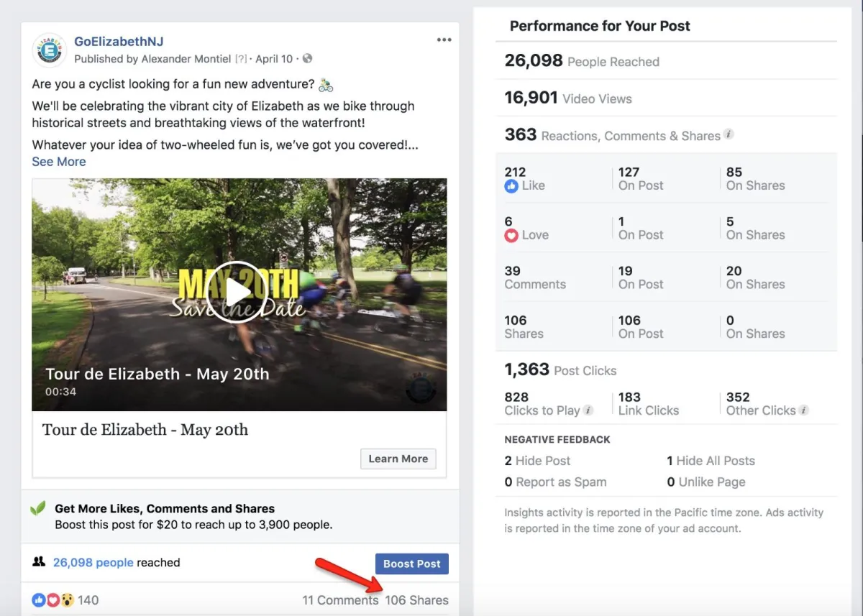Click the info icon beside Other Clicks
This screenshot has width=863, height=616.
point(804,410)
